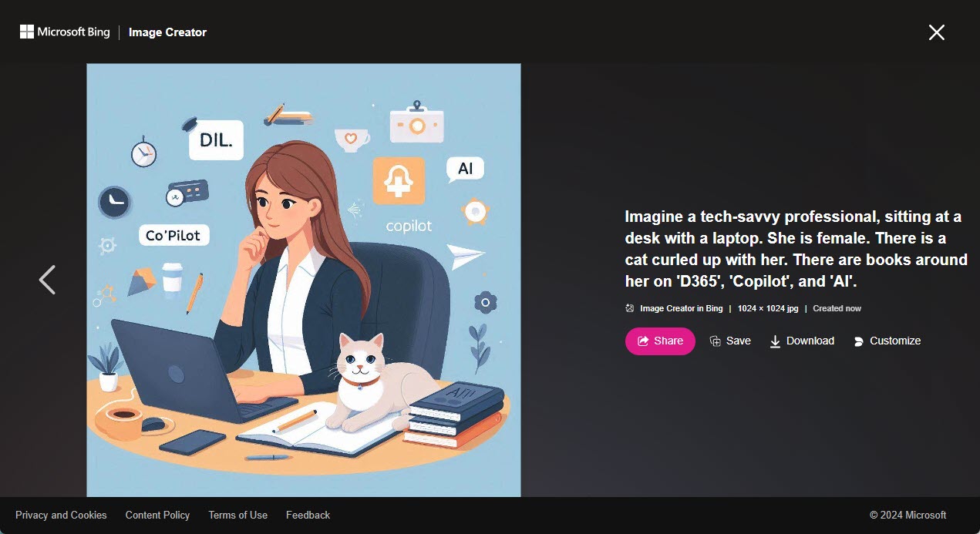Click the small Image Creator badge icon
The height and width of the screenshot is (534, 980).
tap(630, 308)
